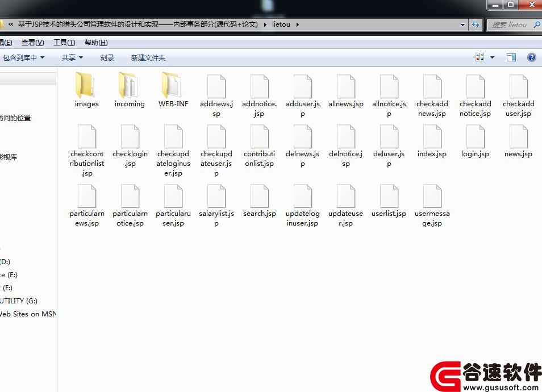
Task: Select the delnews.jsp file icon
Action: [x=303, y=136]
